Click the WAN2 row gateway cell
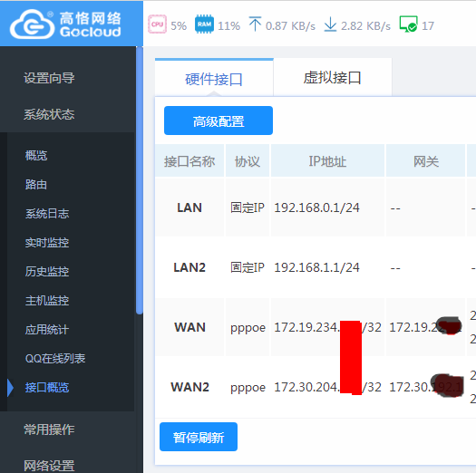476x473 pixels. click(x=426, y=387)
